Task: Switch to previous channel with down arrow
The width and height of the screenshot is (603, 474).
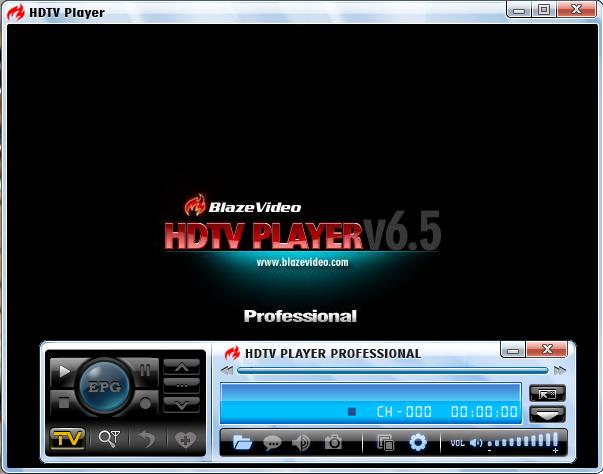Action: tap(181, 404)
